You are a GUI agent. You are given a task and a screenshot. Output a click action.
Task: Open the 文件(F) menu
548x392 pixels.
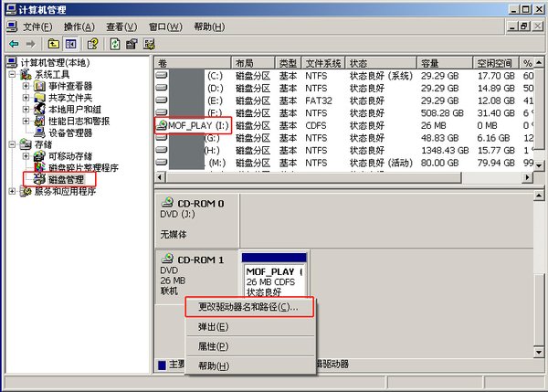tap(37, 26)
